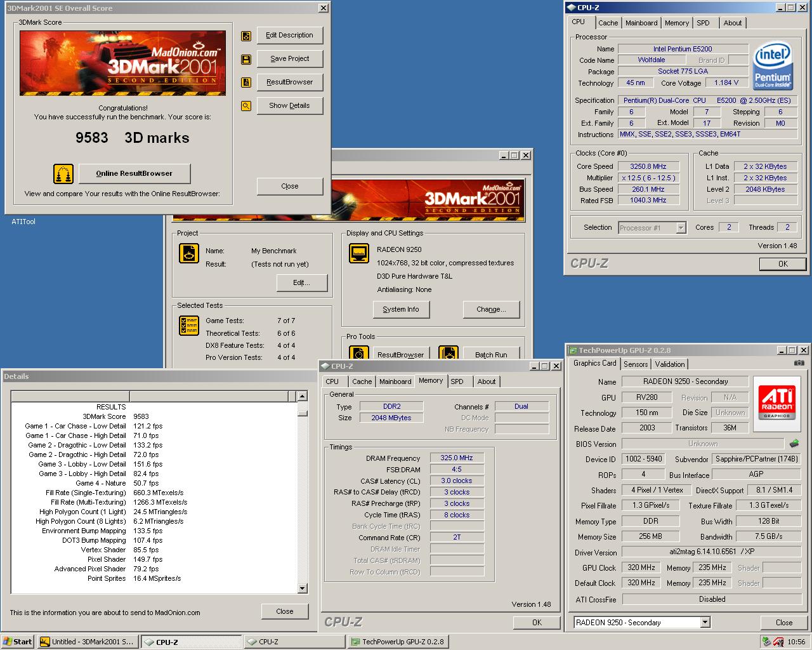Screen dimensions: 812x650
Task: Click the Online ResultBrowser icon
Action: (x=63, y=173)
